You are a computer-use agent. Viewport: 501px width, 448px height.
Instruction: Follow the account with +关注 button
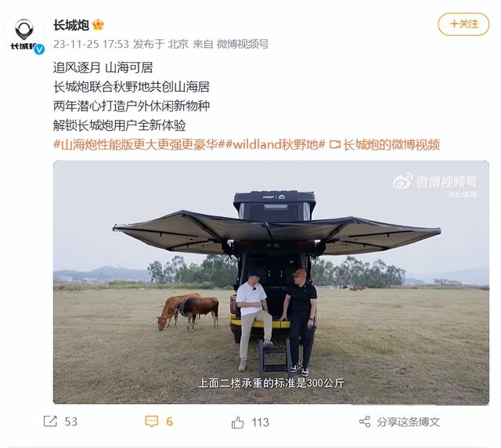(x=463, y=24)
